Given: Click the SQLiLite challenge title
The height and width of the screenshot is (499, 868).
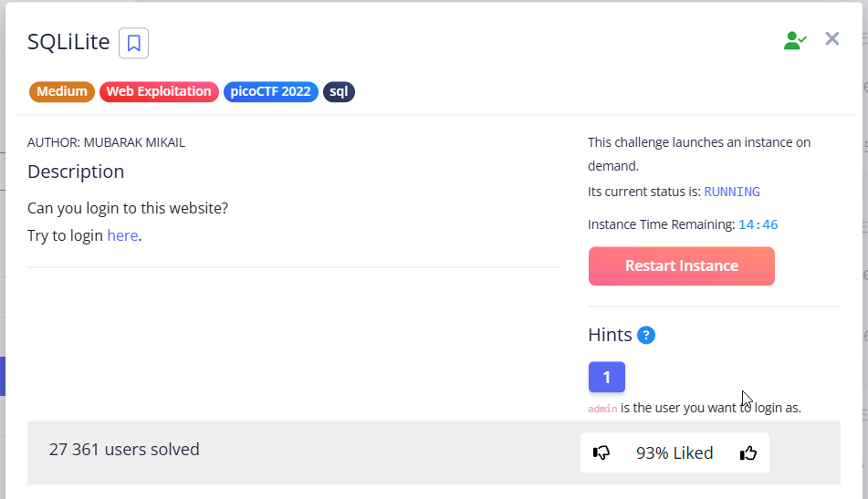Looking at the screenshot, I should point(68,42).
